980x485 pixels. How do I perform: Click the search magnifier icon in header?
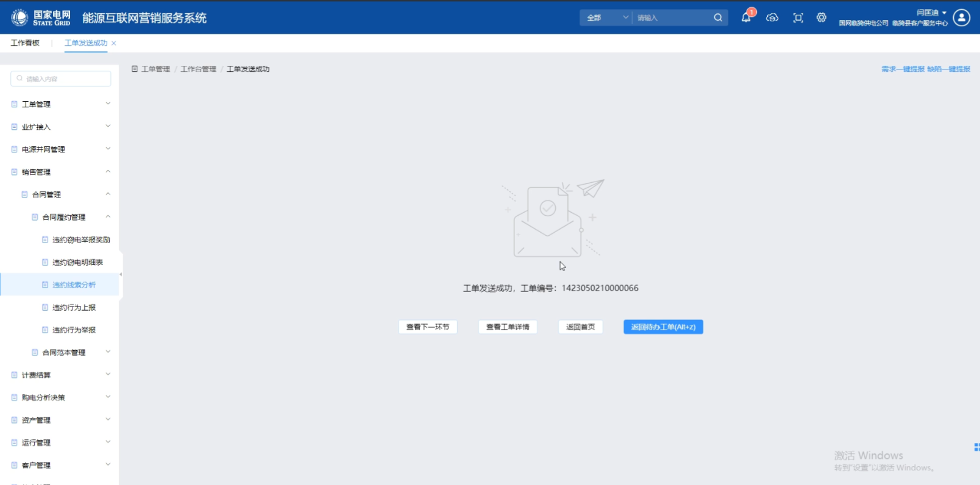click(x=718, y=18)
